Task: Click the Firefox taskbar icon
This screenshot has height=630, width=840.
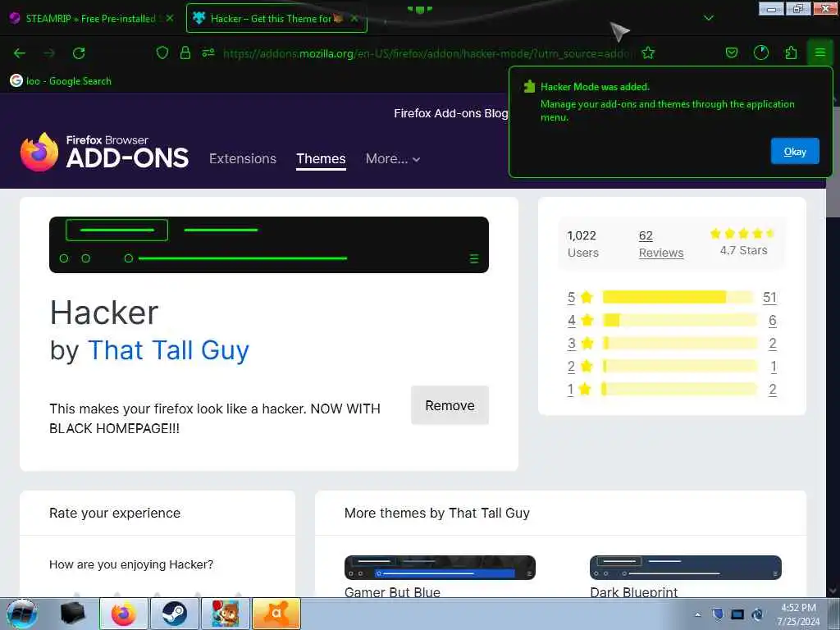Action: [124, 614]
